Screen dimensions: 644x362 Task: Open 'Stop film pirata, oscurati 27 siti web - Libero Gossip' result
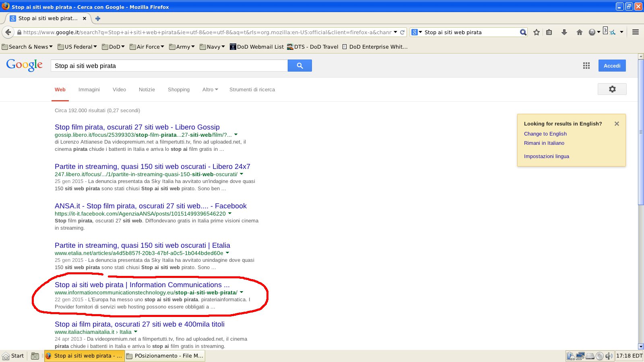pos(137,127)
